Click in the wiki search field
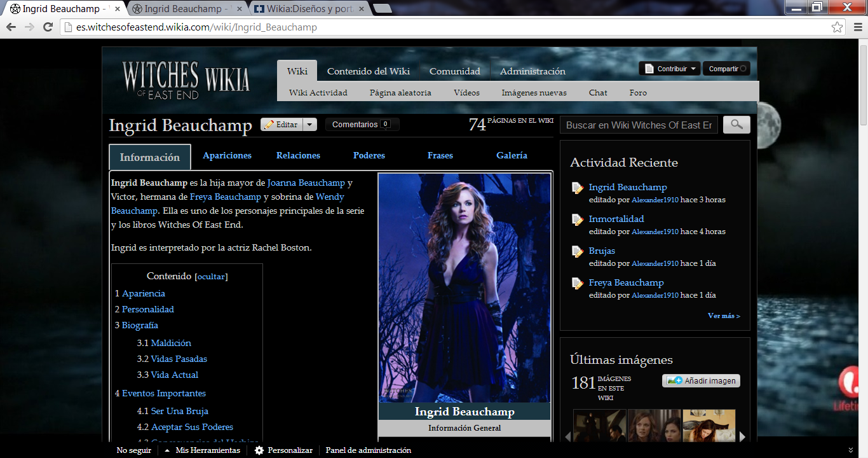 639,125
